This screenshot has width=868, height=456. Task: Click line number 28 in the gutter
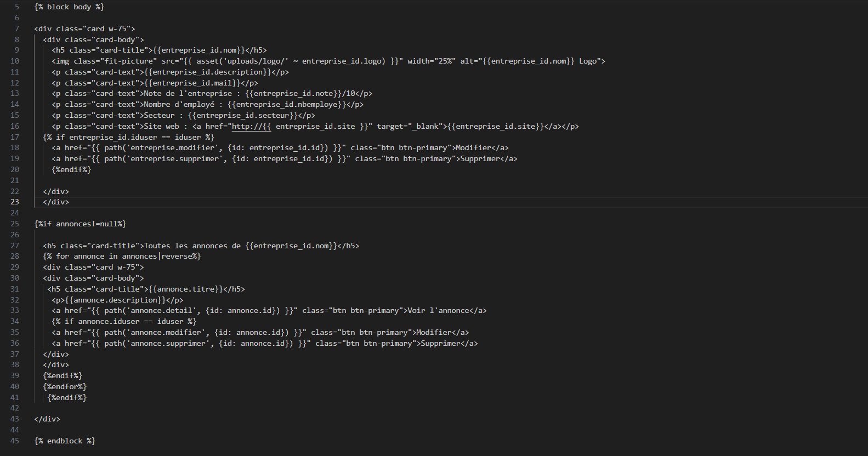coord(15,256)
